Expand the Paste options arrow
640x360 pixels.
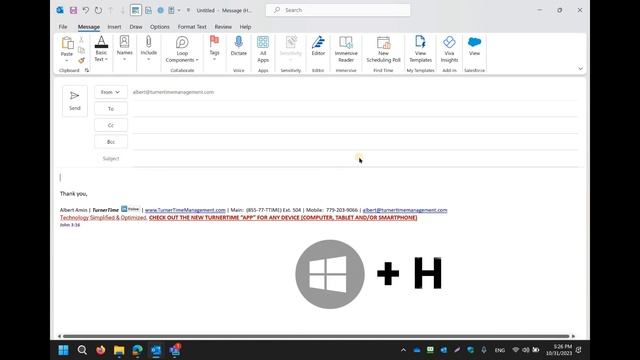tap(67, 61)
